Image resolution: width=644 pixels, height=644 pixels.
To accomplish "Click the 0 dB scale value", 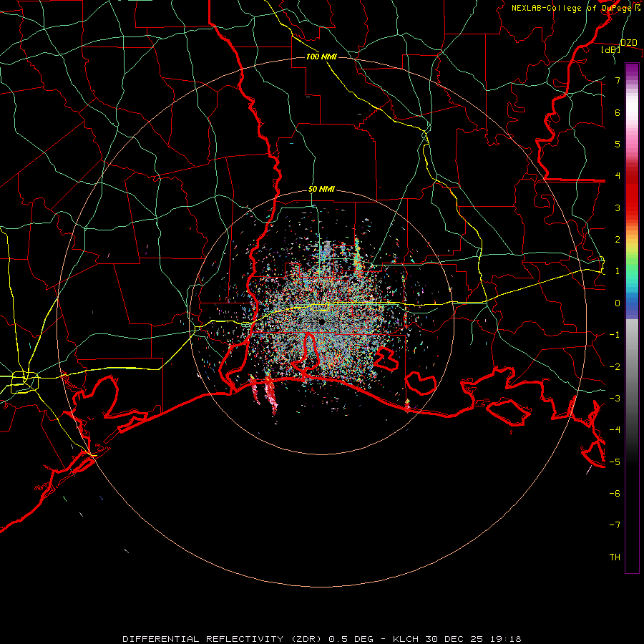I will (618, 303).
